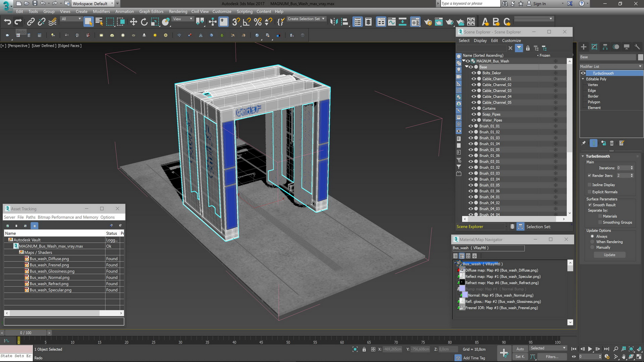Click the Auto key button
The width and height of the screenshot is (644, 362).
(x=520, y=349)
